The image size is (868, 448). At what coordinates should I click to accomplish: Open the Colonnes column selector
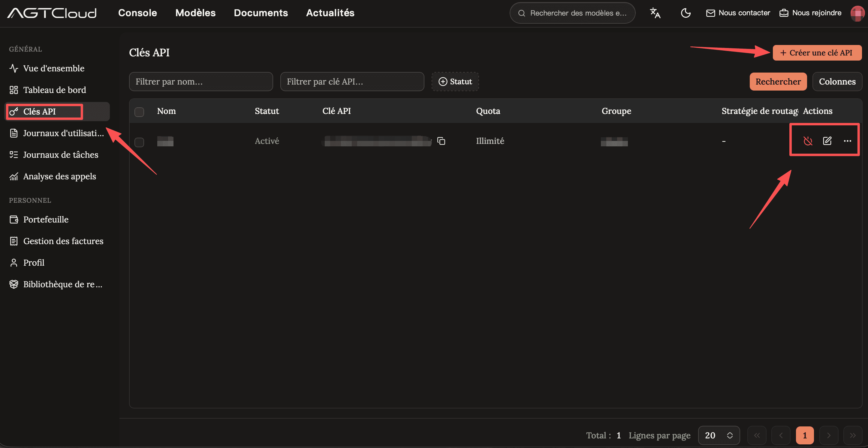837,82
